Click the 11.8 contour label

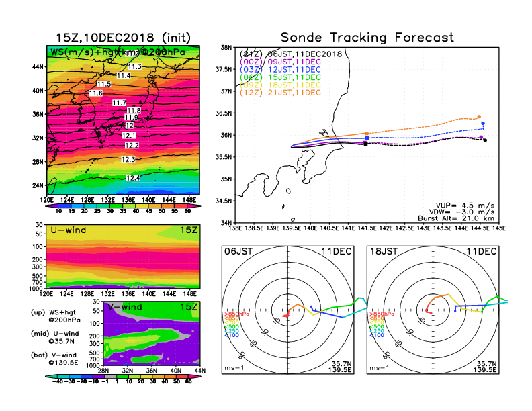(x=134, y=111)
